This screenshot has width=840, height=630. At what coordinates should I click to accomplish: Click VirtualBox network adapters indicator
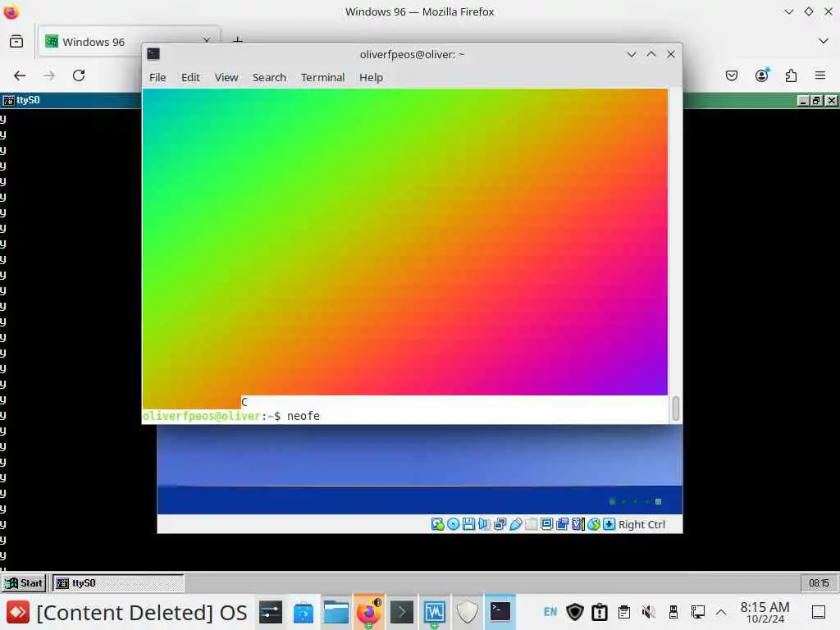pyautogui.click(x=500, y=524)
